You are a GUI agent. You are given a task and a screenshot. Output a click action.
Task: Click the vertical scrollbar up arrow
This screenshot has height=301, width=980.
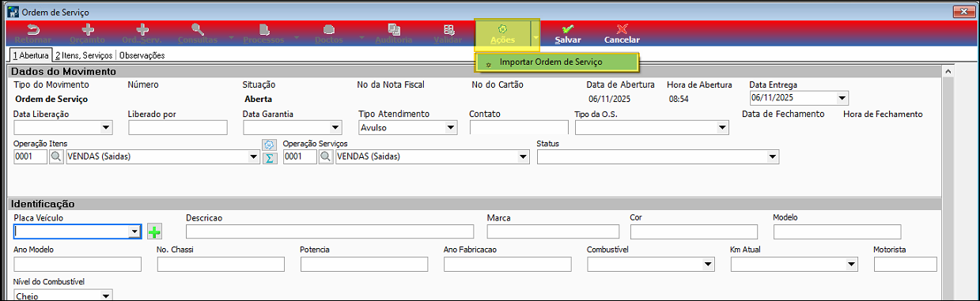point(948,70)
